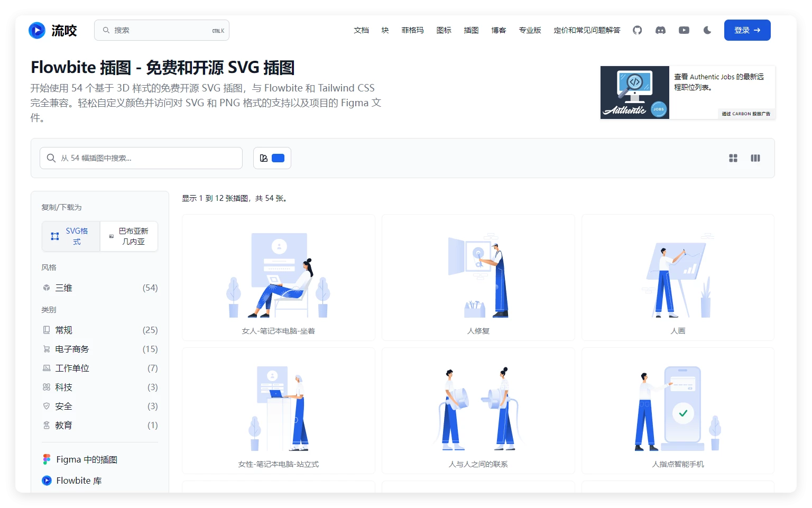Open the 博客 nav menu item

coord(499,30)
